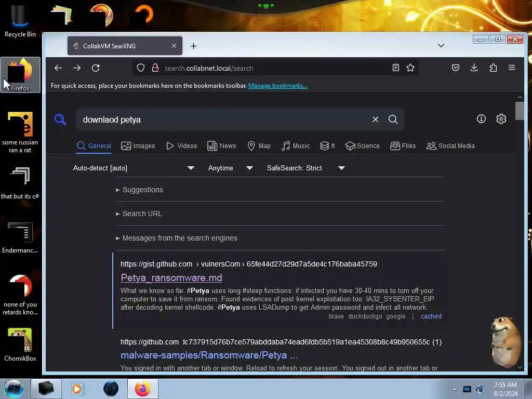The height and width of the screenshot is (399, 532).
Task: Open the Anytime time range dropdown
Action: (x=230, y=168)
